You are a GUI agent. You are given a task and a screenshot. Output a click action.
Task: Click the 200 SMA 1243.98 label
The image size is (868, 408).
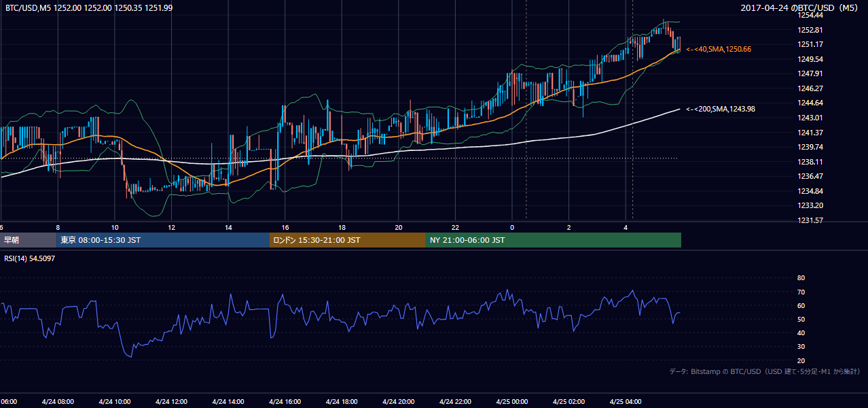tap(721, 109)
